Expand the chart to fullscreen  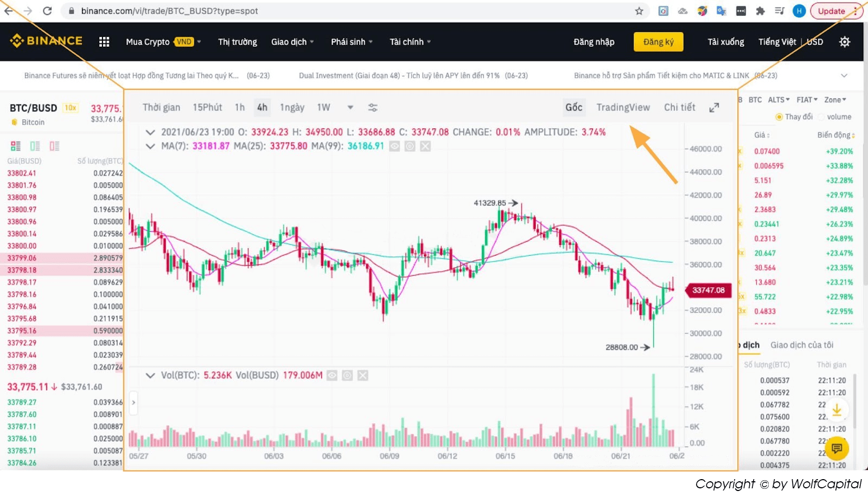point(714,107)
